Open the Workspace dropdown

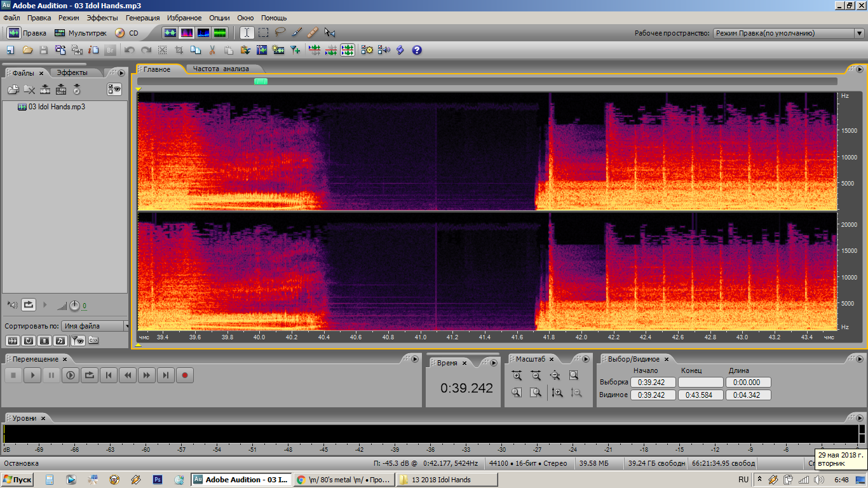click(x=787, y=33)
